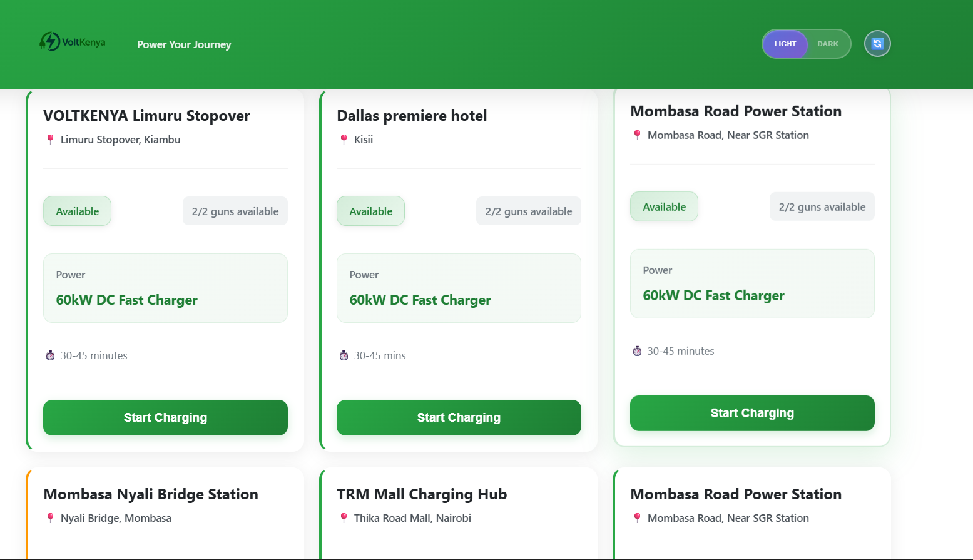The height and width of the screenshot is (560, 973).
Task: Expand the 60kW DC Fast Charger power panel
Action: [x=165, y=288]
